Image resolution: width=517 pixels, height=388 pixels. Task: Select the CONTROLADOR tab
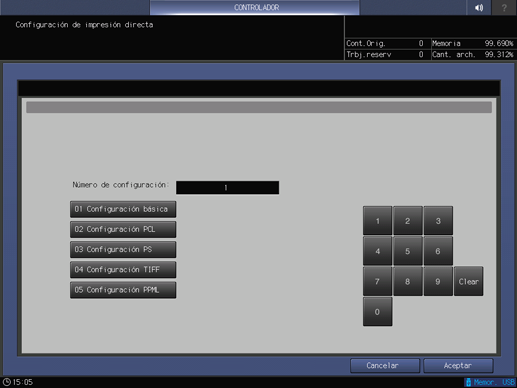(x=255, y=7)
